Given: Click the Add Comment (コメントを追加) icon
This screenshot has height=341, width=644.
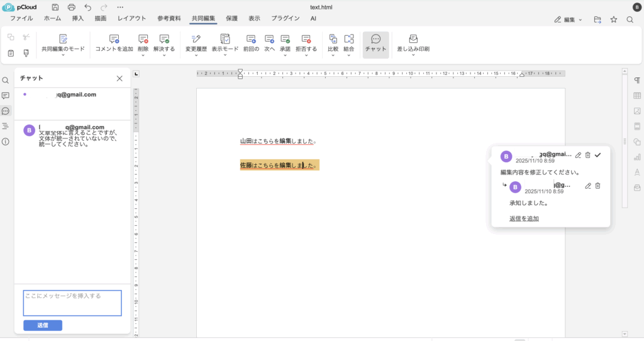Looking at the screenshot, I should pos(114,39).
